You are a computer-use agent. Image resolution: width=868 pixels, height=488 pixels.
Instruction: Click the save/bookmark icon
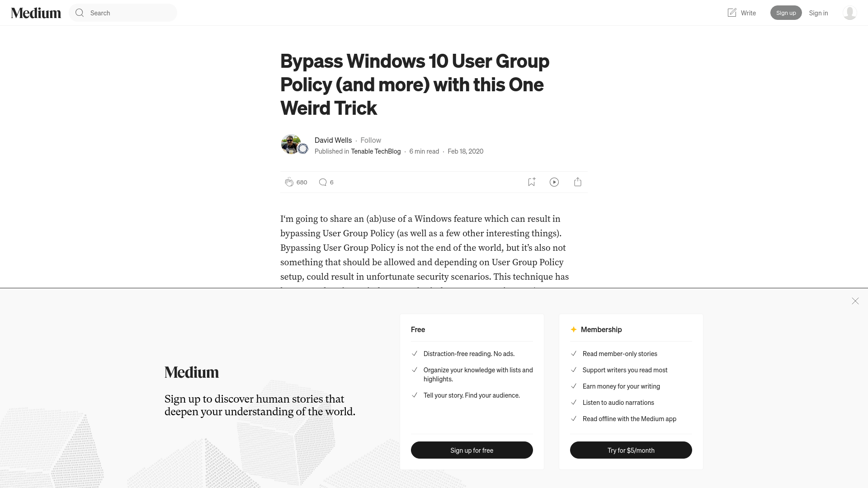(531, 182)
